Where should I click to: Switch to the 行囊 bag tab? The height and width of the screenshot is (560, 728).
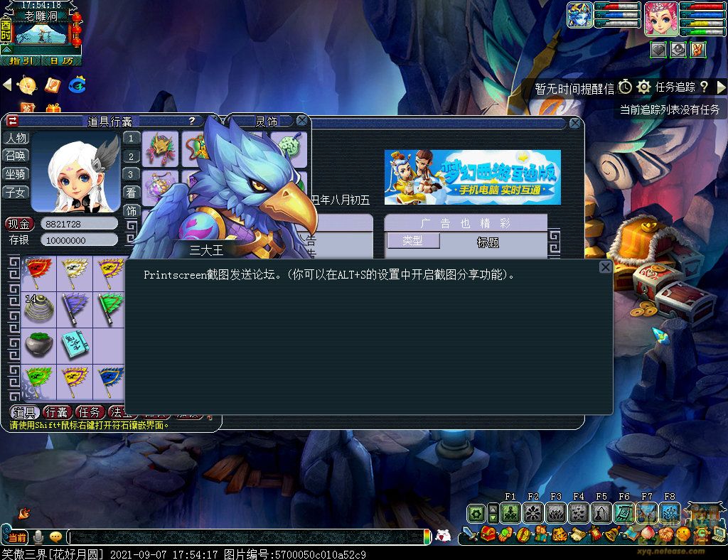57,412
